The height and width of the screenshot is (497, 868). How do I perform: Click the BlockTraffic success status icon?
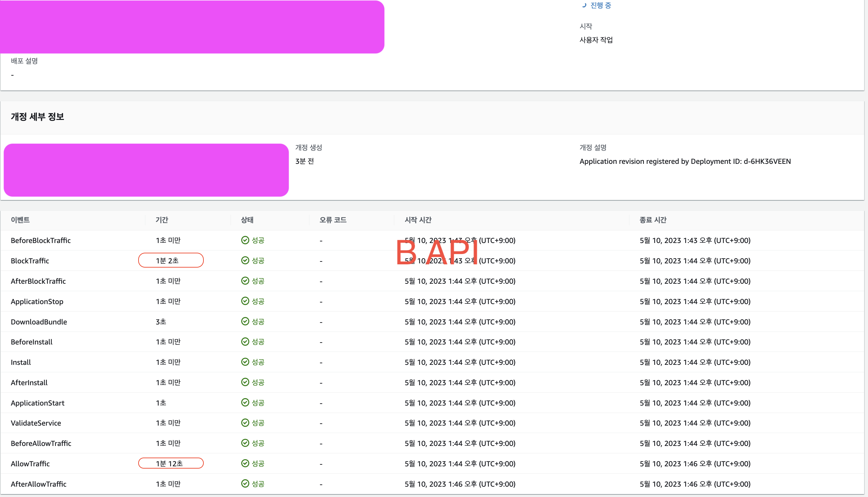tap(245, 260)
